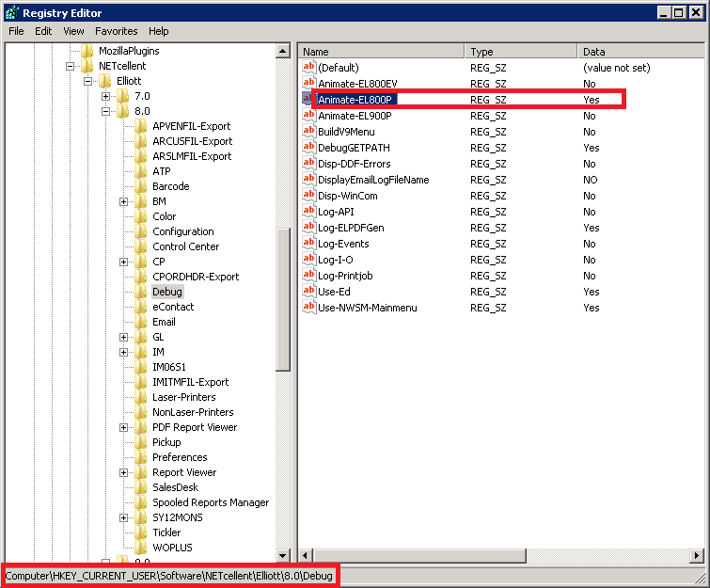
Task: Expand the SY12MONS key
Action: [123, 517]
